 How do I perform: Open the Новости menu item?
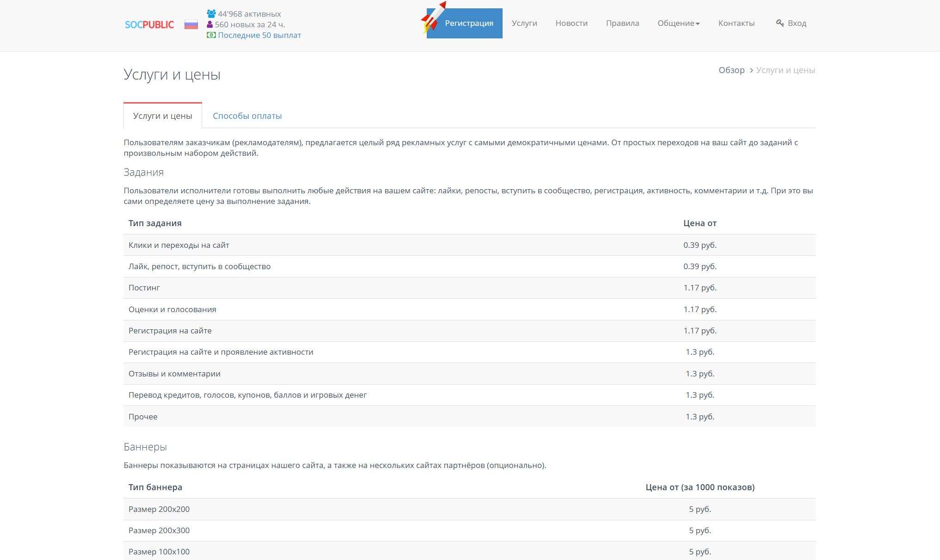click(x=571, y=23)
